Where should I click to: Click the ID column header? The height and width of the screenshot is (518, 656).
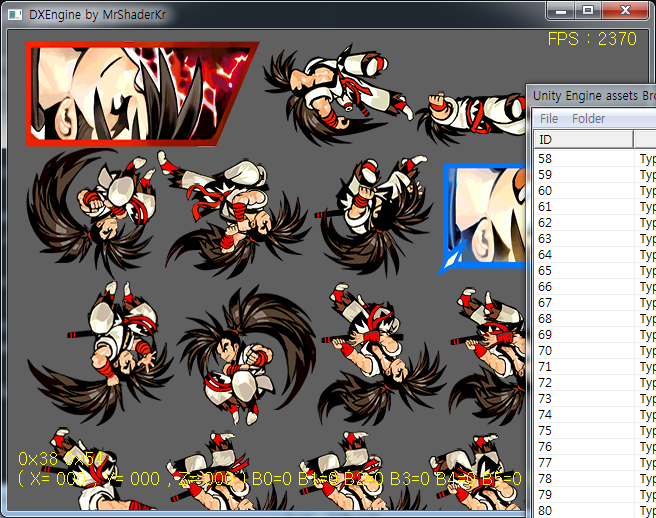coord(584,139)
